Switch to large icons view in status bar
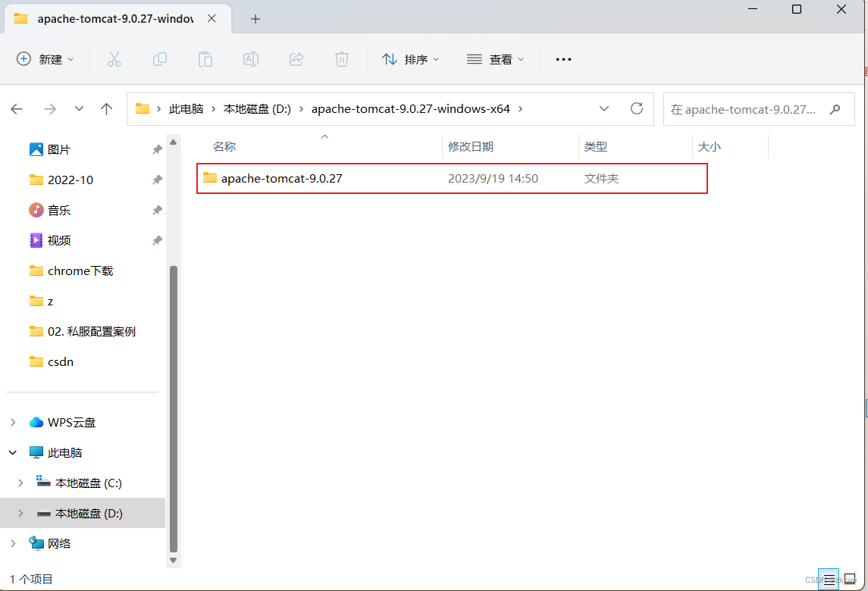Viewport: 868px width, 591px height. click(850, 580)
